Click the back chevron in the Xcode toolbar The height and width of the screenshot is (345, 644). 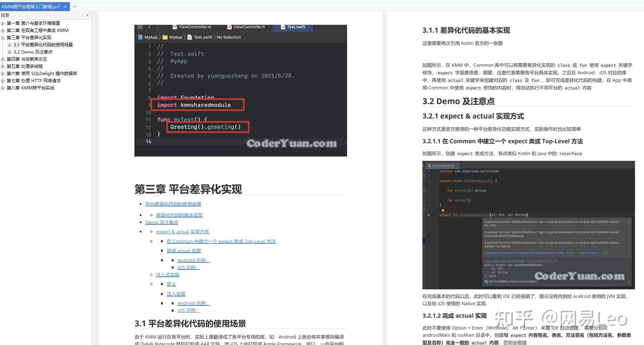click(150, 27)
